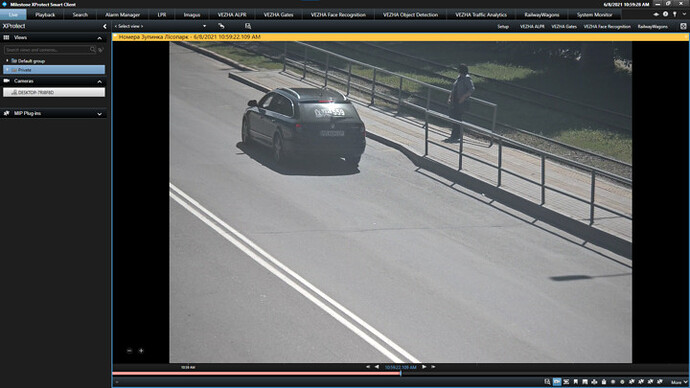Screen dimensions: 690x388
Task: Click the status indicator icon top right
Action: point(656,15)
